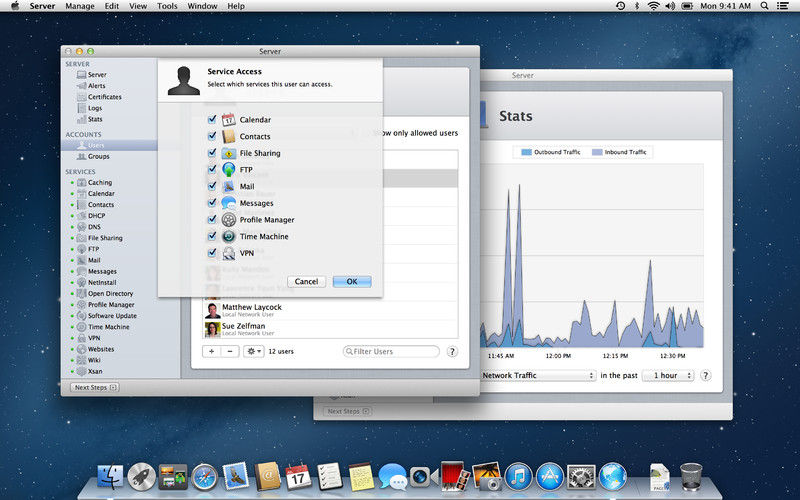This screenshot has width=800, height=500.
Task: Enable Calendar access checkbox
Action: coord(212,119)
